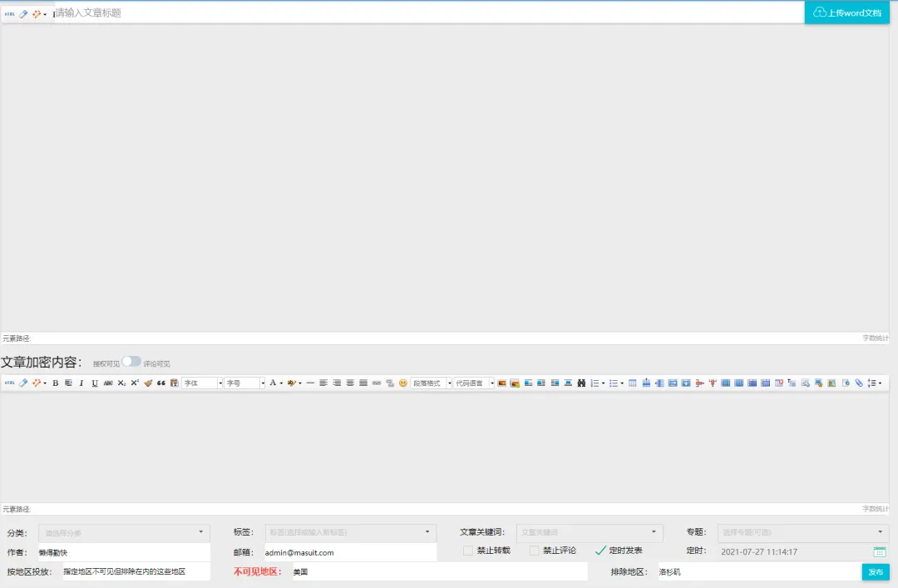Viewport: 898px width, 588px height.
Task: Uncheck the 定时发表 checkbox
Action: click(600, 551)
